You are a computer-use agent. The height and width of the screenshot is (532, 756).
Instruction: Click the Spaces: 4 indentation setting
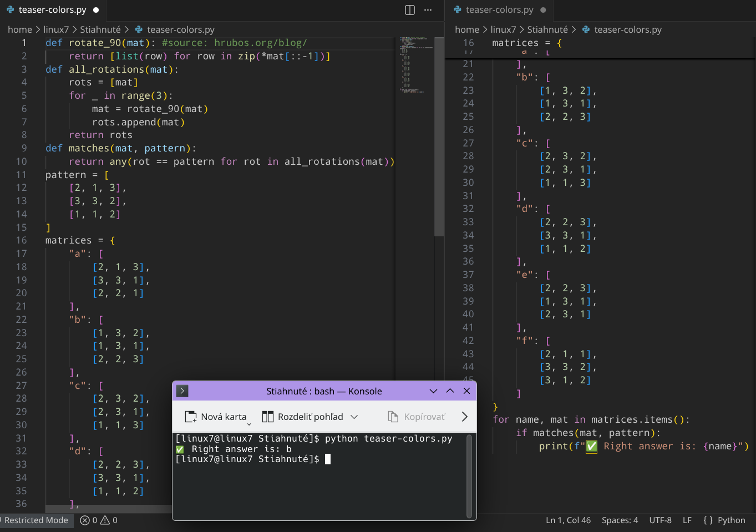(620, 520)
